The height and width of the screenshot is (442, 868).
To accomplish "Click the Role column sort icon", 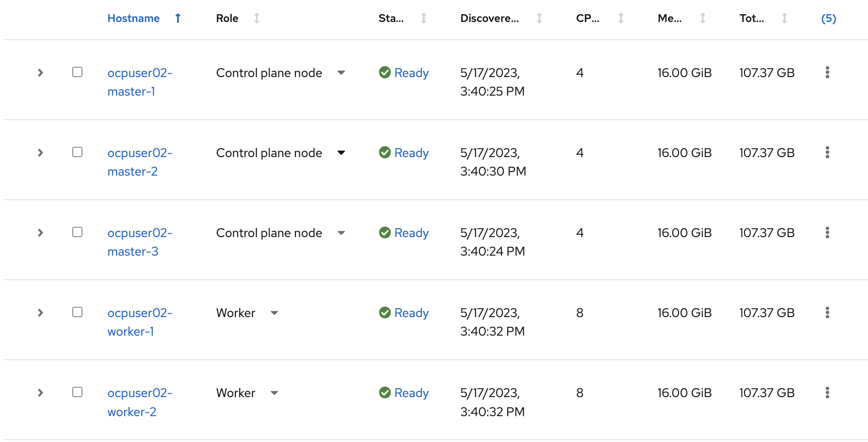I will pyautogui.click(x=257, y=19).
